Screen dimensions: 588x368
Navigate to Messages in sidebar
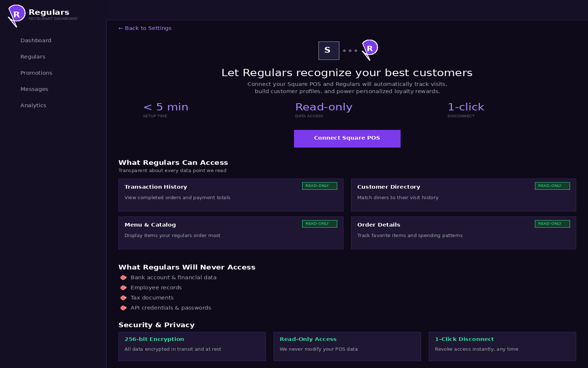coord(34,89)
